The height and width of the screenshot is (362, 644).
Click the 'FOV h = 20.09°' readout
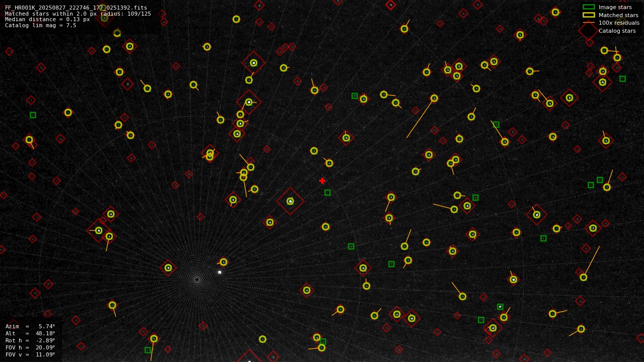[x=30, y=347]
